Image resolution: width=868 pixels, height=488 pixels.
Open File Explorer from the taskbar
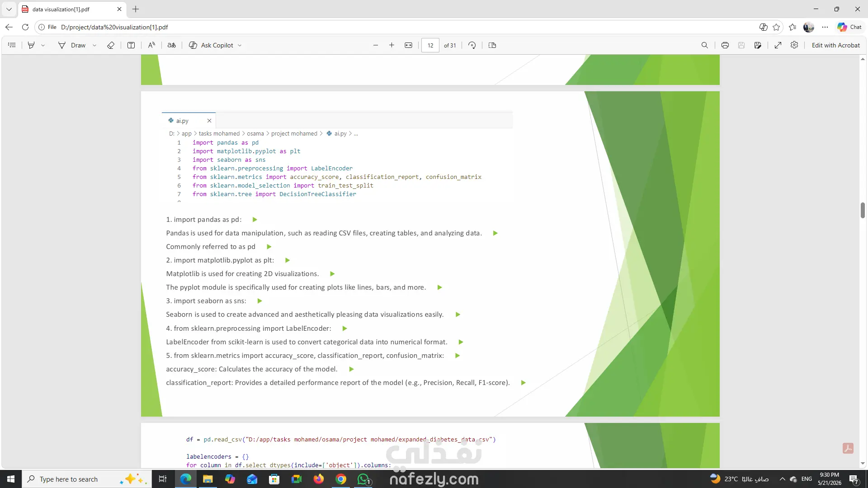click(x=208, y=479)
